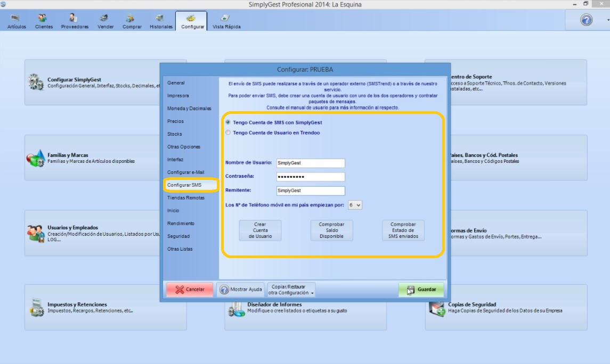This screenshot has height=364, width=610.
Task: Click the Configurar SimplyGest gears icon
Action: click(36, 82)
